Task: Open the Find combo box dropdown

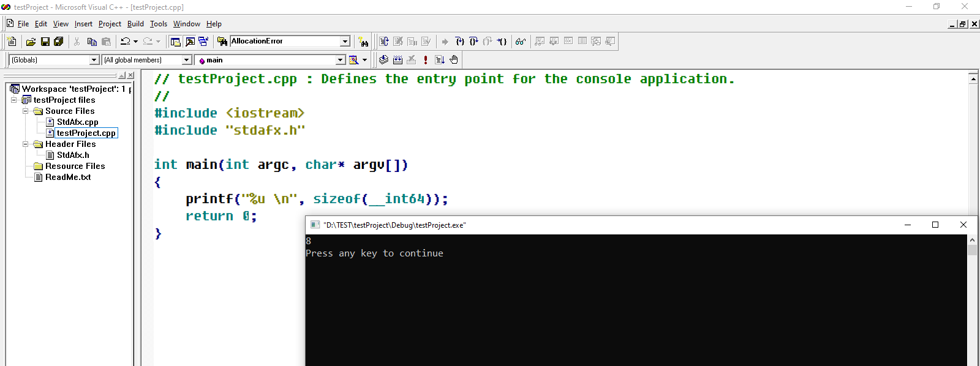Action: (345, 42)
